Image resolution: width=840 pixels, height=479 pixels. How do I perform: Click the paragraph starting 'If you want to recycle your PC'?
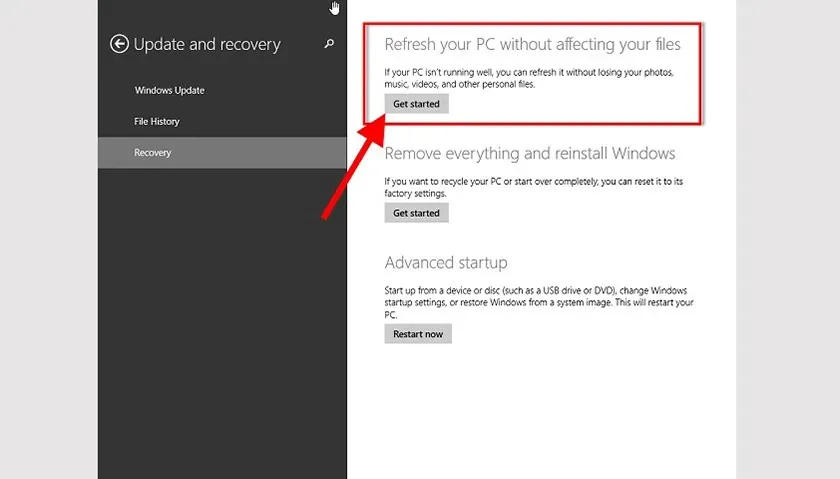(x=534, y=187)
